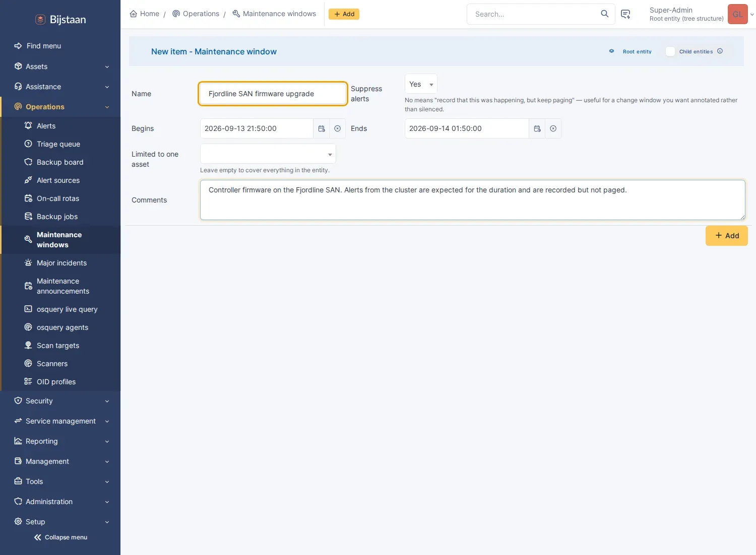Click the search magnifier icon
The image size is (756, 555).
605,14
